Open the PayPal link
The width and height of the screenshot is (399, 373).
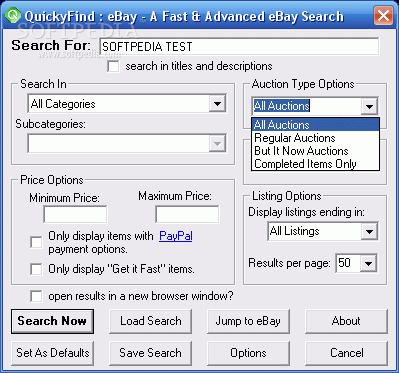click(x=176, y=236)
